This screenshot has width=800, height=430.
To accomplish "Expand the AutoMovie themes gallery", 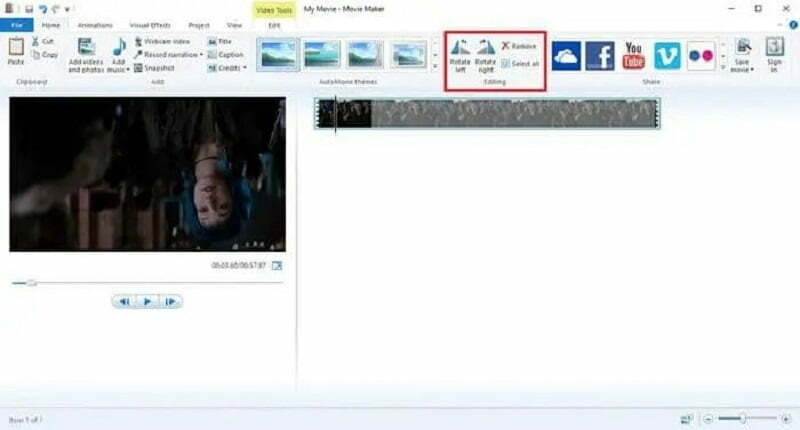I will [435, 67].
